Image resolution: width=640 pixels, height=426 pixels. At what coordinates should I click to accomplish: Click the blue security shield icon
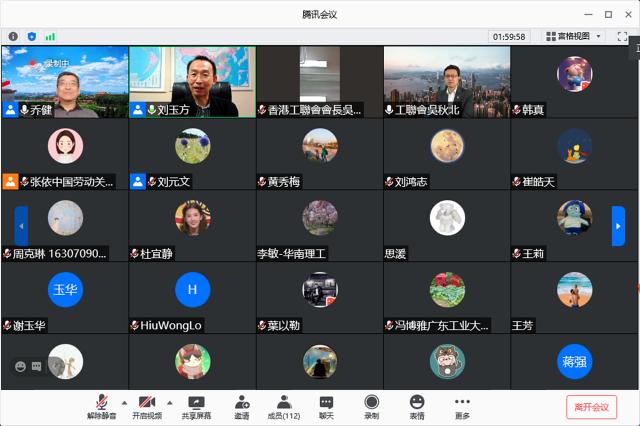(31, 36)
